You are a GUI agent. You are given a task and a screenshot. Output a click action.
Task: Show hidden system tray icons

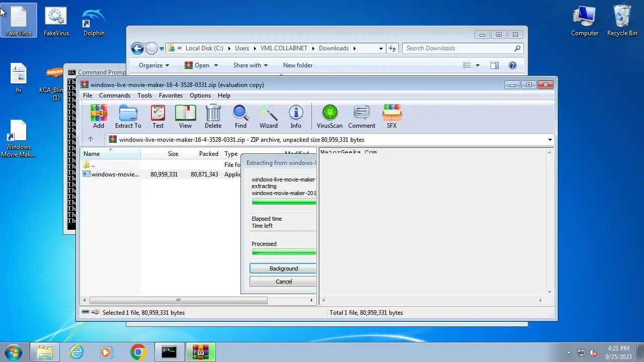point(569,353)
